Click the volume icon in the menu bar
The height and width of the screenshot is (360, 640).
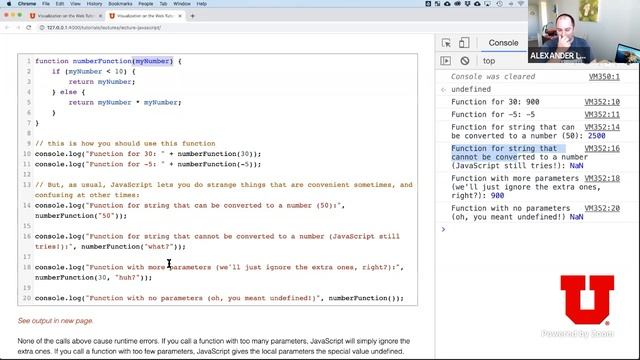tap(511, 4)
